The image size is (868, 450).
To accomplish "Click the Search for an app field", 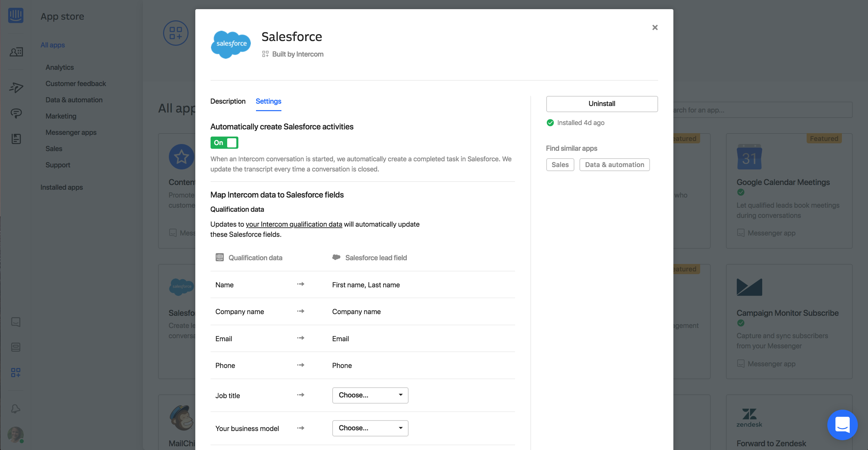I will [763, 110].
